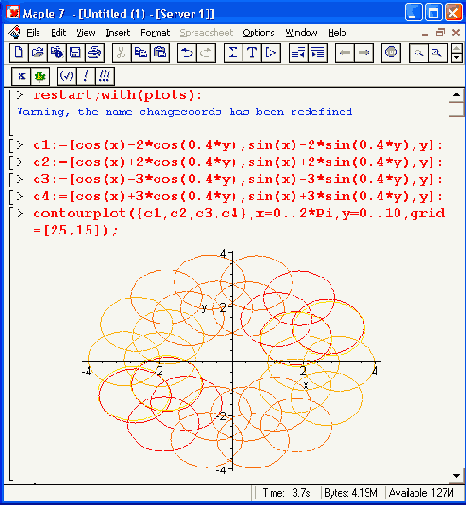Insert Maple input with the Sigma icon
466x505 pixels.
pos(233,53)
